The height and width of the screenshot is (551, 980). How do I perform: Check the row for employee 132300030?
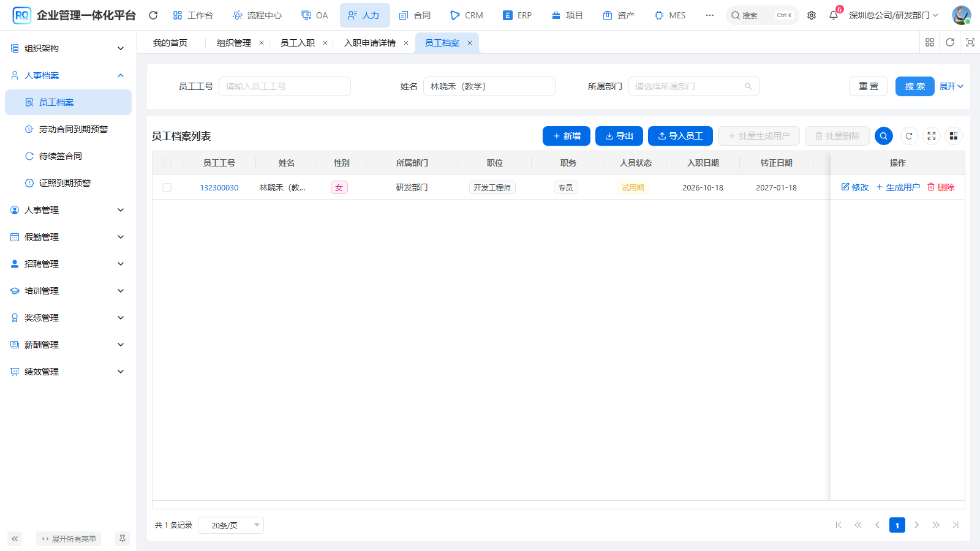click(x=167, y=187)
